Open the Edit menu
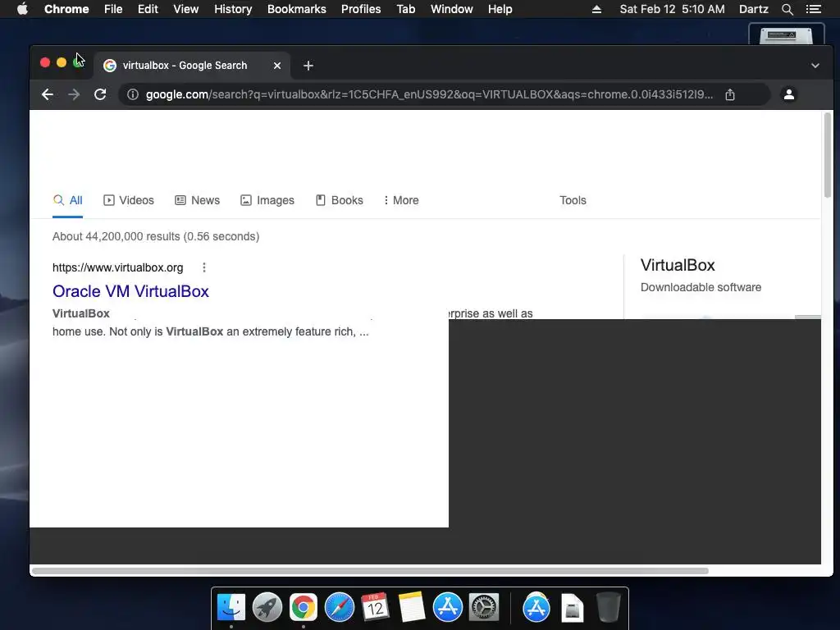 coord(148,9)
